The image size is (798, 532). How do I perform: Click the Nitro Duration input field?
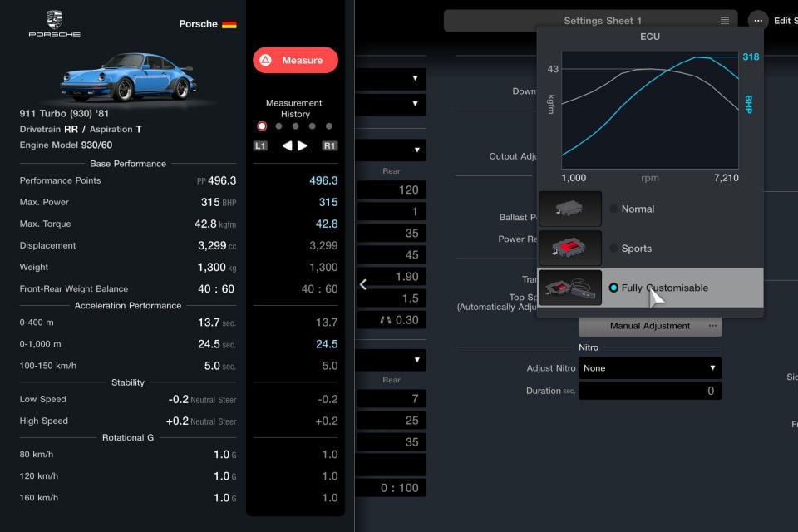650,391
